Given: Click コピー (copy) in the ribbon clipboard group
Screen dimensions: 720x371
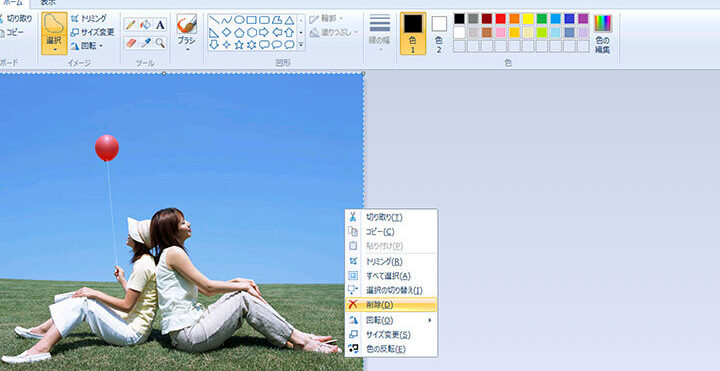Looking at the screenshot, I should click(x=12, y=33).
